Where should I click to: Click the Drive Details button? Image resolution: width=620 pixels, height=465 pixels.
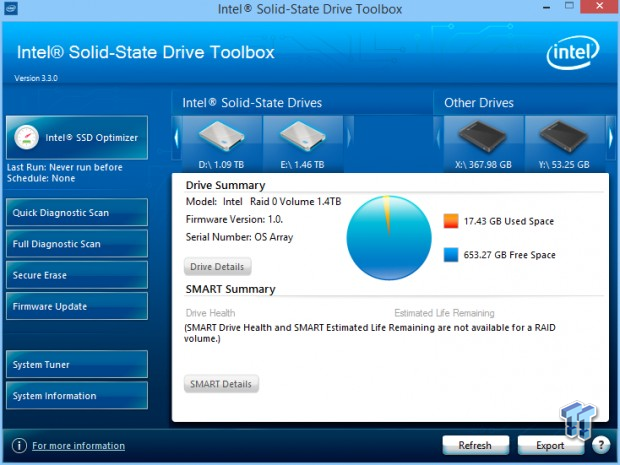click(217, 267)
